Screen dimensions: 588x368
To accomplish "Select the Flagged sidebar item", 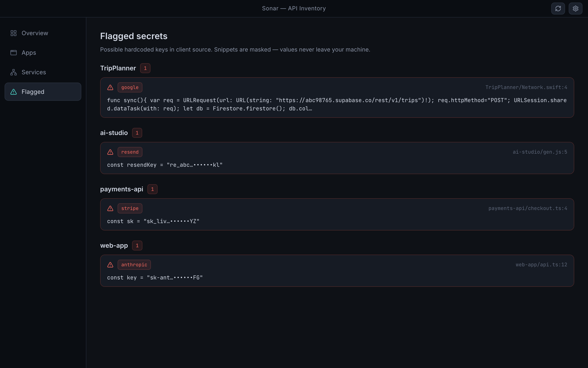I will (x=43, y=92).
